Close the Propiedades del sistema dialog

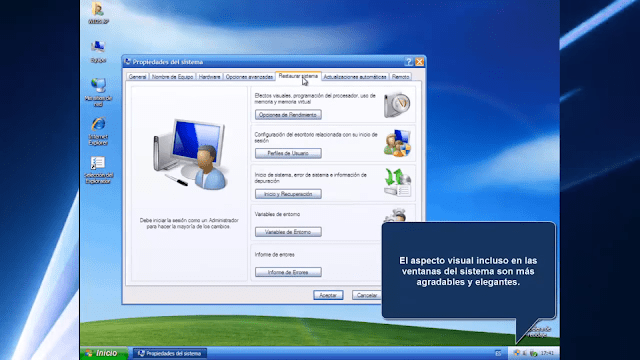[x=419, y=62]
